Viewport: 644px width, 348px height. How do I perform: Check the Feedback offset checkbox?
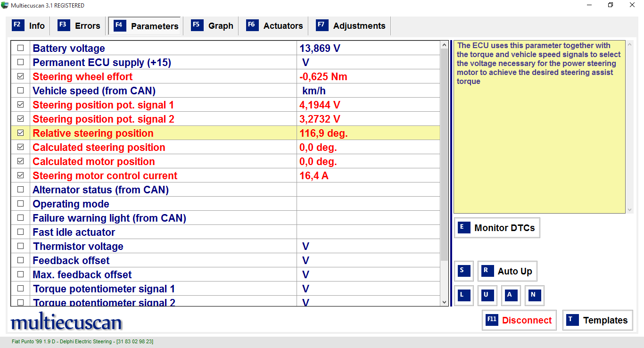(20, 260)
